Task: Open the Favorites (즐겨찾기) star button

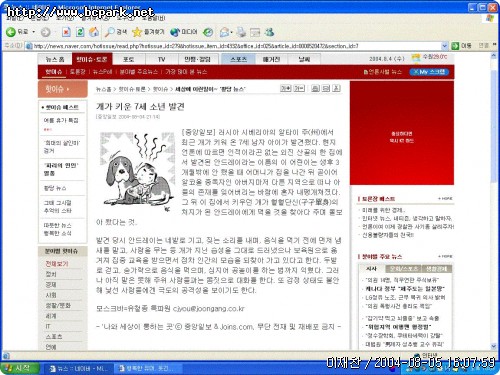Action: [x=148, y=32]
